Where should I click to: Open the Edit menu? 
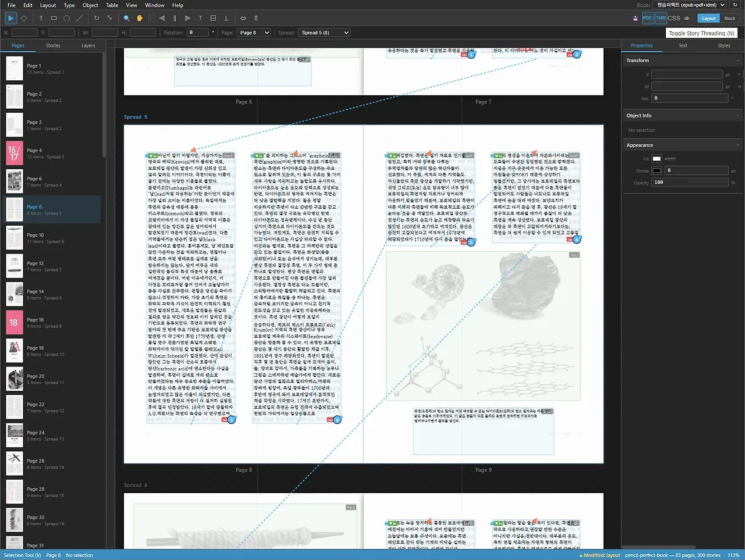[x=28, y=5]
